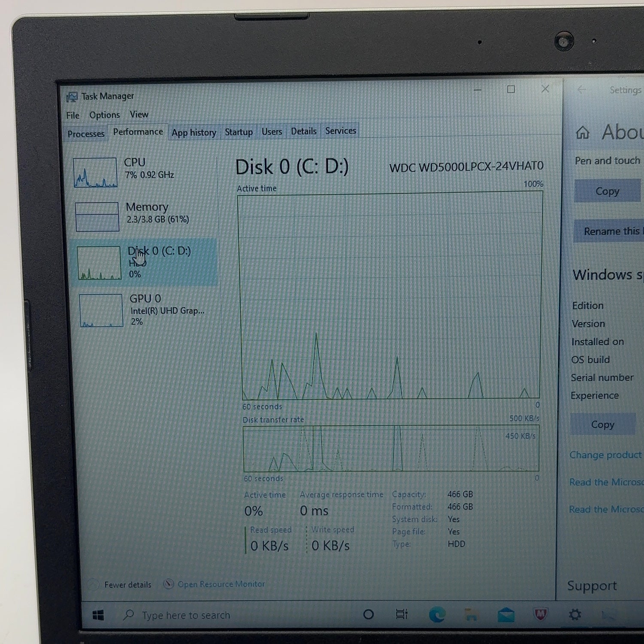Switch to the App history tab

(x=194, y=133)
